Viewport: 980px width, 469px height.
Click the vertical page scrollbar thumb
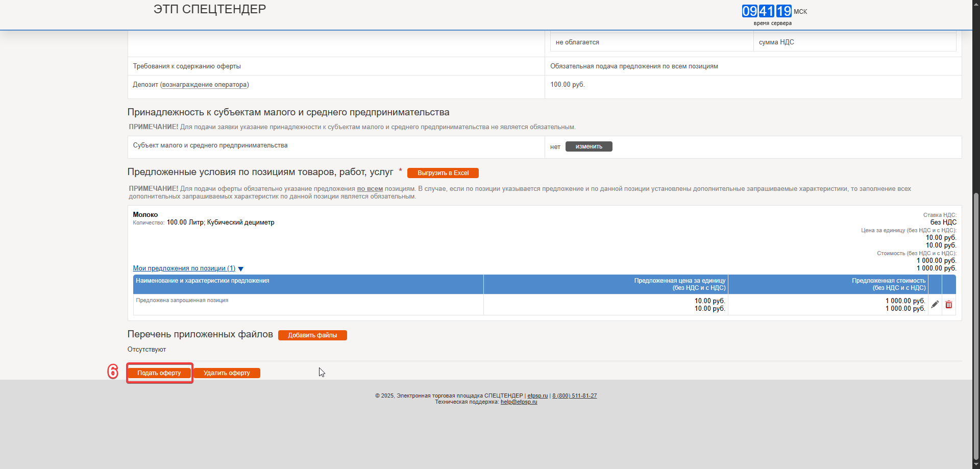coord(976,327)
